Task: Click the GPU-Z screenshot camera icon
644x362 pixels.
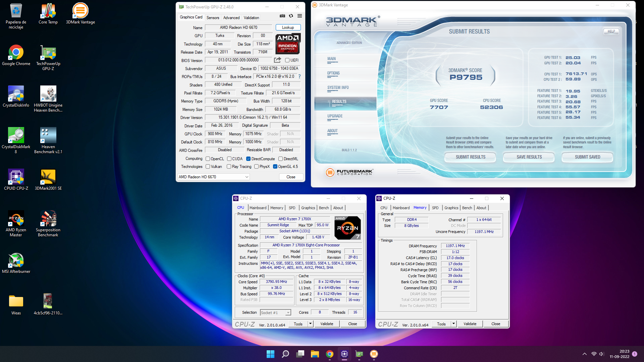Action: [282, 16]
